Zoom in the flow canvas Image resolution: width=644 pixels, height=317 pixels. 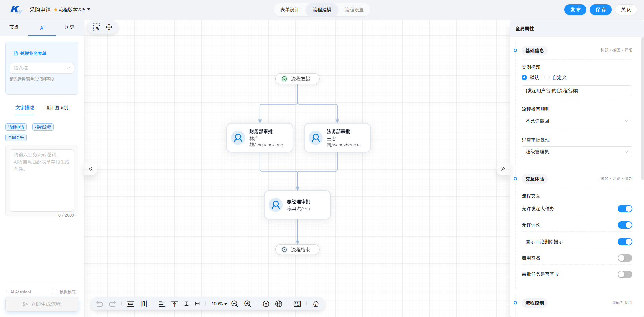click(248, 304)
